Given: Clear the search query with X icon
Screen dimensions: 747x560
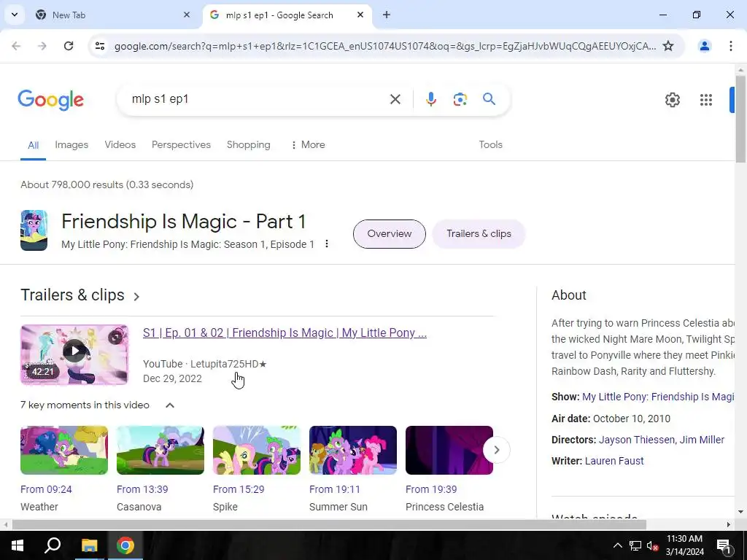Looking at the screenshot, I should coord(395,99).
